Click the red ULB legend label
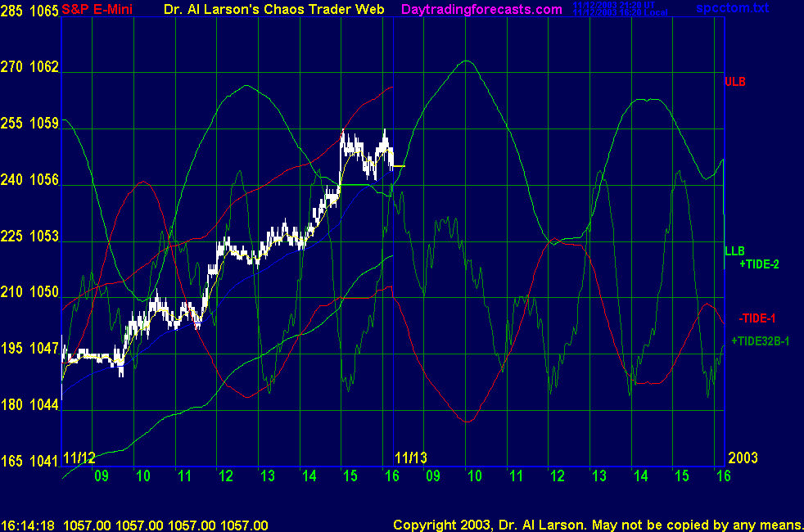The image size is (804, 532). point(735,82)
